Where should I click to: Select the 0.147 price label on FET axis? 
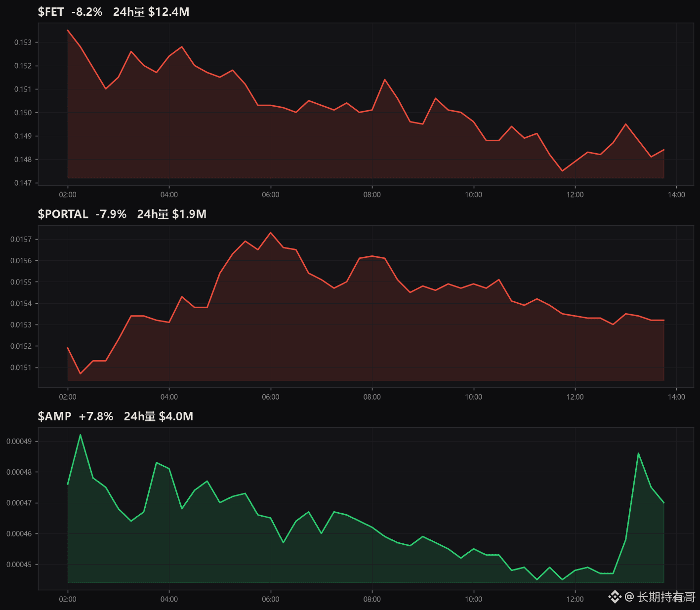coord(23,183)
